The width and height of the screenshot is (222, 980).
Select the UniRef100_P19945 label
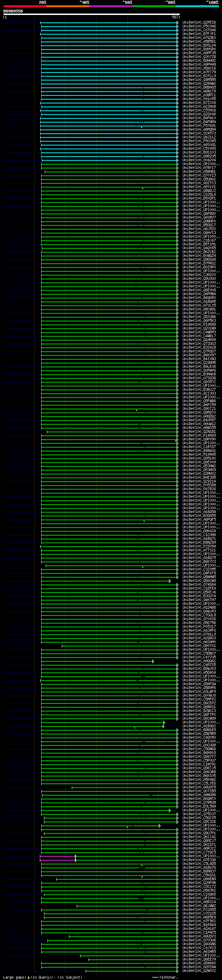[x=199, y=455]
